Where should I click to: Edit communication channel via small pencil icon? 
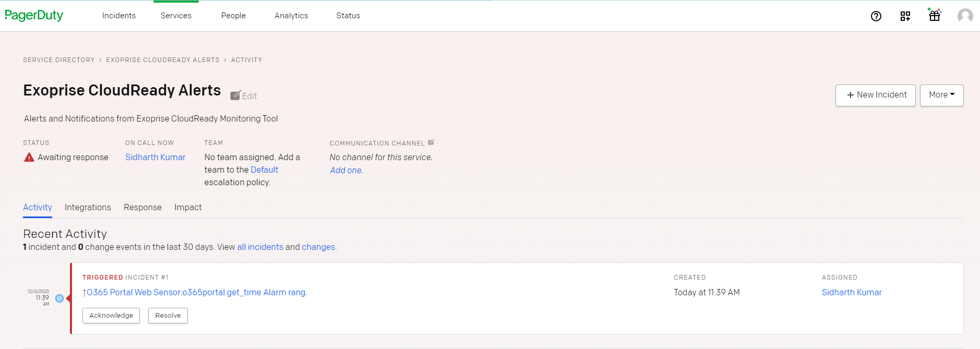[431, 142]
